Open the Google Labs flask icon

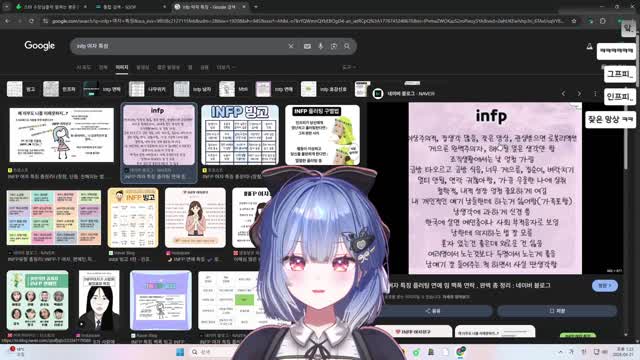(x=589, y=47)
